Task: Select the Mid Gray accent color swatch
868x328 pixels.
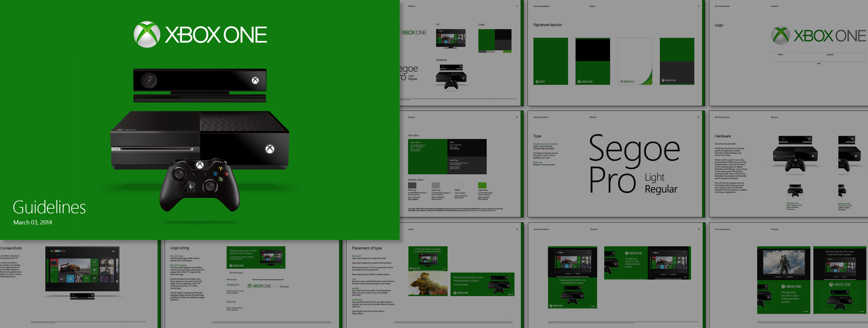Action: click(412, 185)
